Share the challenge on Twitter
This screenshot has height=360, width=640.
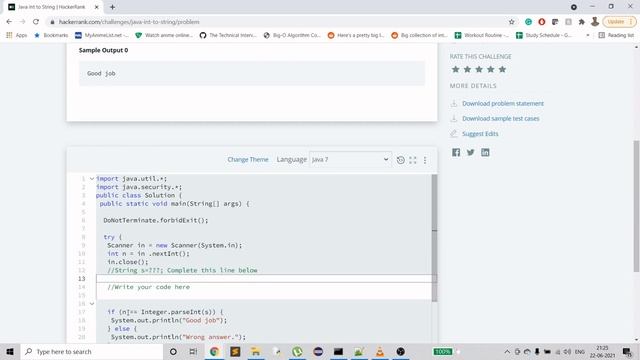471,152
